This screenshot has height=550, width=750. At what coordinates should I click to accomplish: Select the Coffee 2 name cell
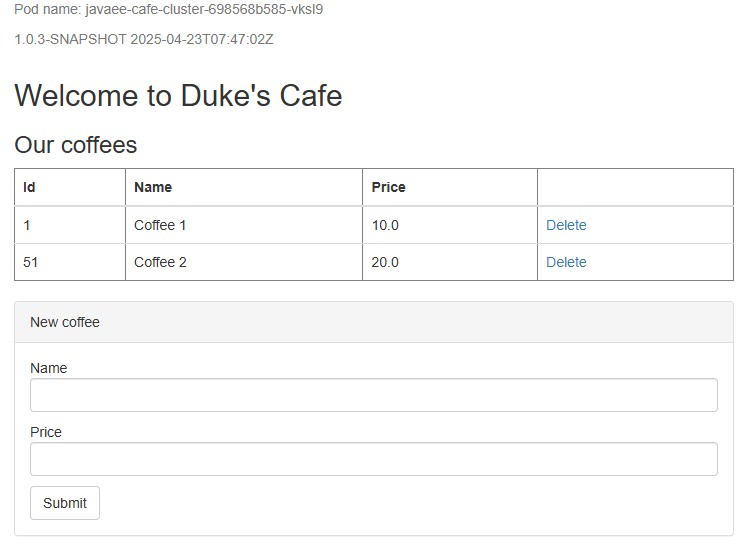click(160, 262)
